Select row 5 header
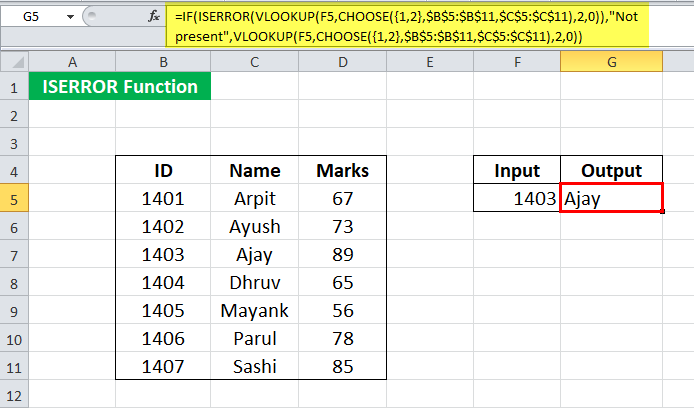 coord(14,198)
